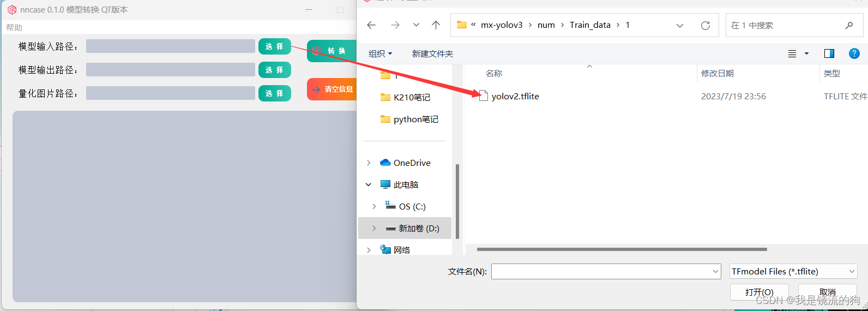Open file dialog help icon
Screen dimensions: 868x311
[854, 53]
